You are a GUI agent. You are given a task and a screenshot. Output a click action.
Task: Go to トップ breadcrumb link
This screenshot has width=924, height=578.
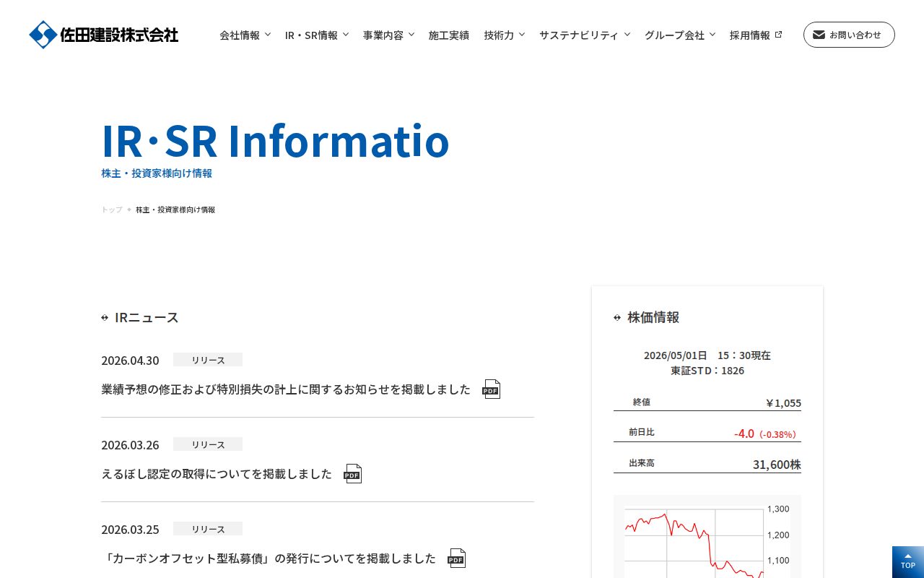(x=112, y=210)
